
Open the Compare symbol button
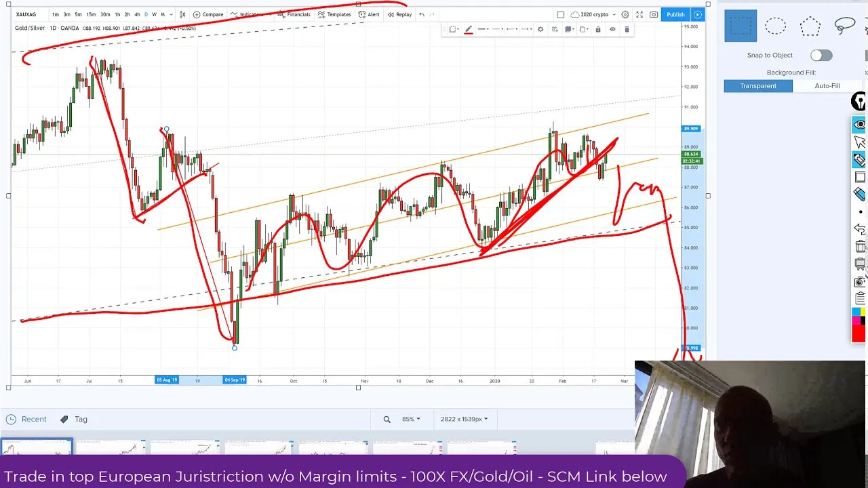click(x=208, y=14)
